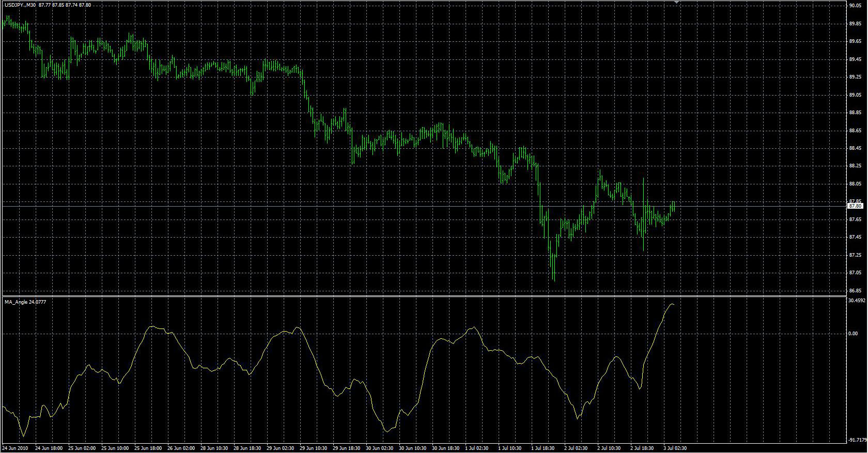
Task: Click the 25 Jun 02:00 time label
Action: [x=82, y=448]
